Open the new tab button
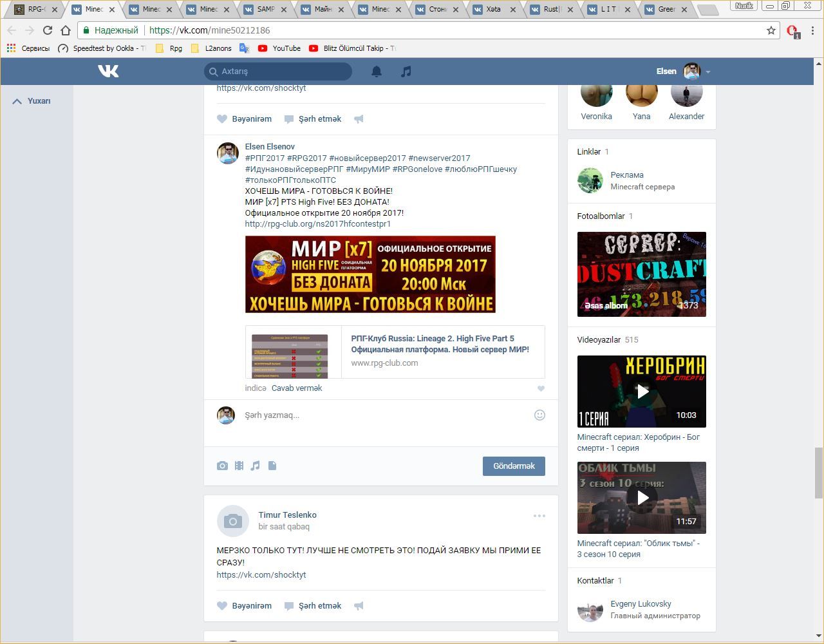The height and width of the screenshot is (644, 824). tap(708, 10)
